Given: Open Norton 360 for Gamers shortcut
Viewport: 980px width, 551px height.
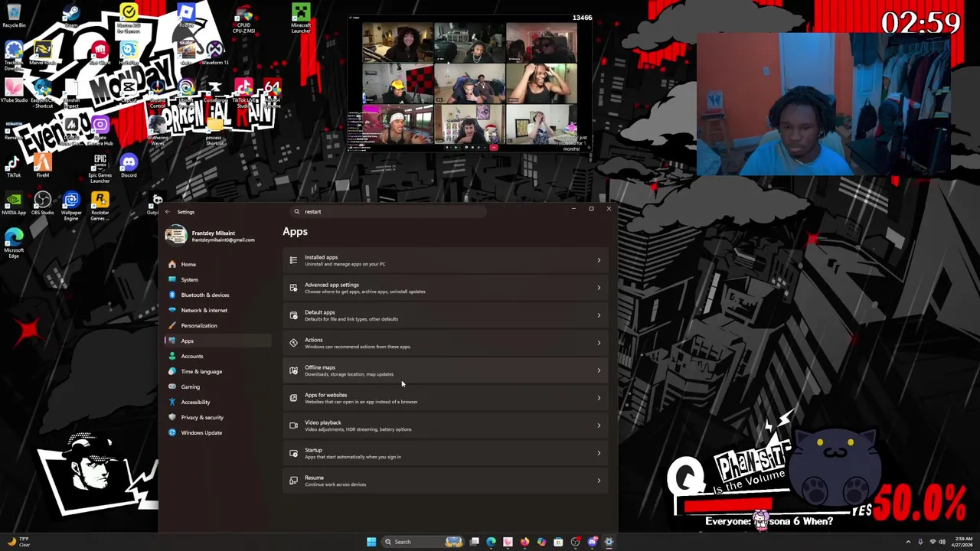Looking at the screenshot, I should point(129,19).
